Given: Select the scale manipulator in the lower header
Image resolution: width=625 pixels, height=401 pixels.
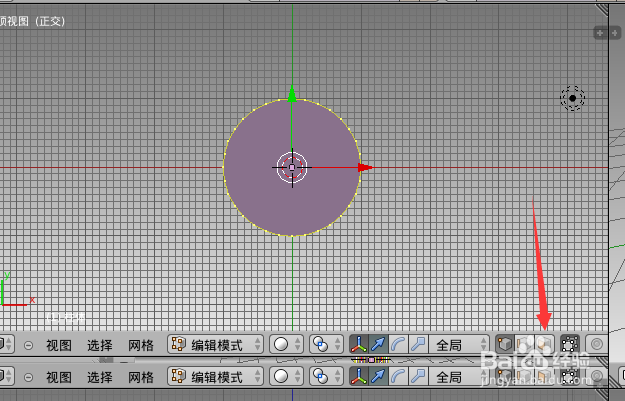Looking at the screenshot, I should point(418,376).
